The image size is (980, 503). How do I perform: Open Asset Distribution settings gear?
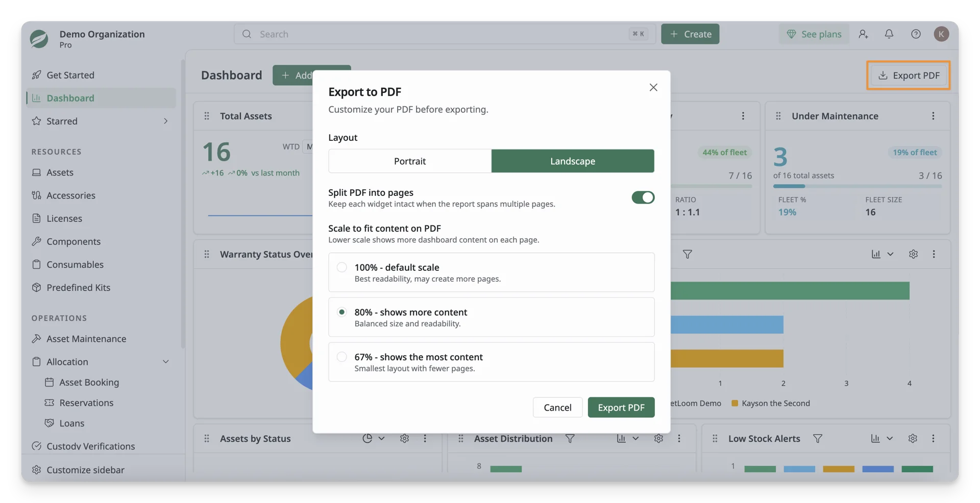[x=658, y=439]
